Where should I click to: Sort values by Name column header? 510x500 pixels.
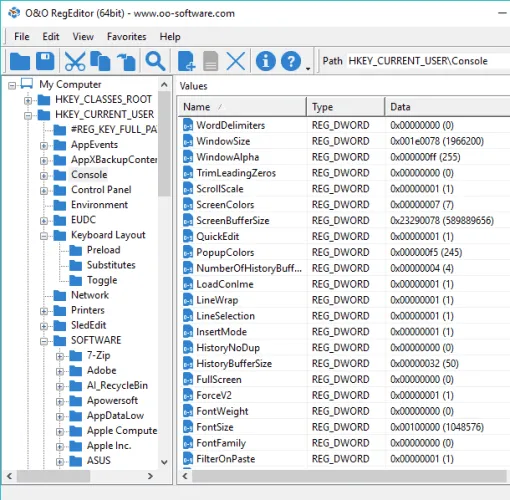tap(242, 107)
